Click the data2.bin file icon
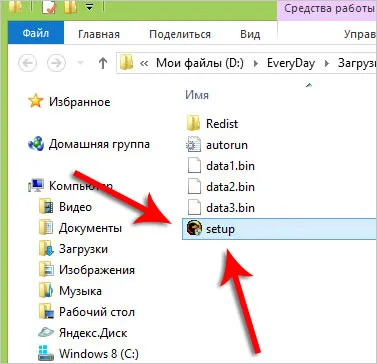Screen dimensions: 377x364 194,187
